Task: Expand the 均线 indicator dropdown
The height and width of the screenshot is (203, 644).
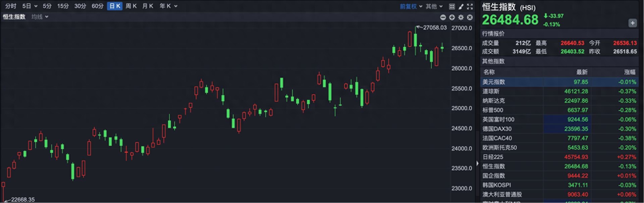Action: click(40, 17)
